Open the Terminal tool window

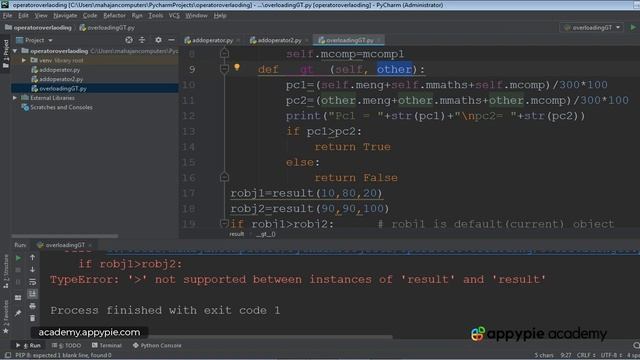coord(107,345)
